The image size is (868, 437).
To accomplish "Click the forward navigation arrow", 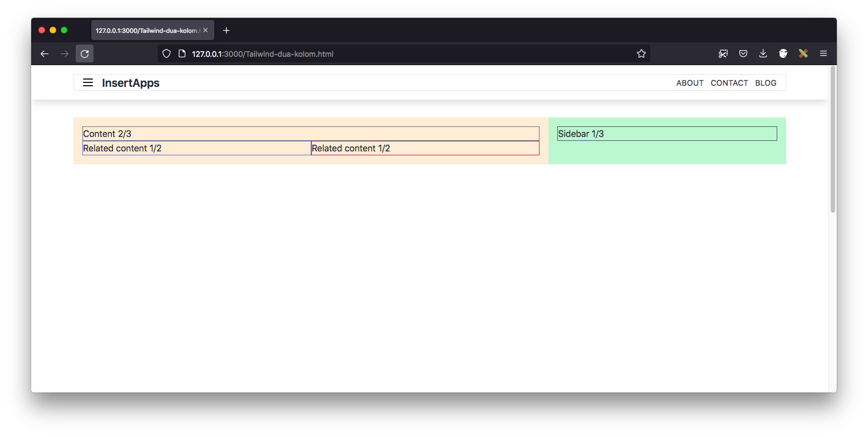I will tap(65, 54).
